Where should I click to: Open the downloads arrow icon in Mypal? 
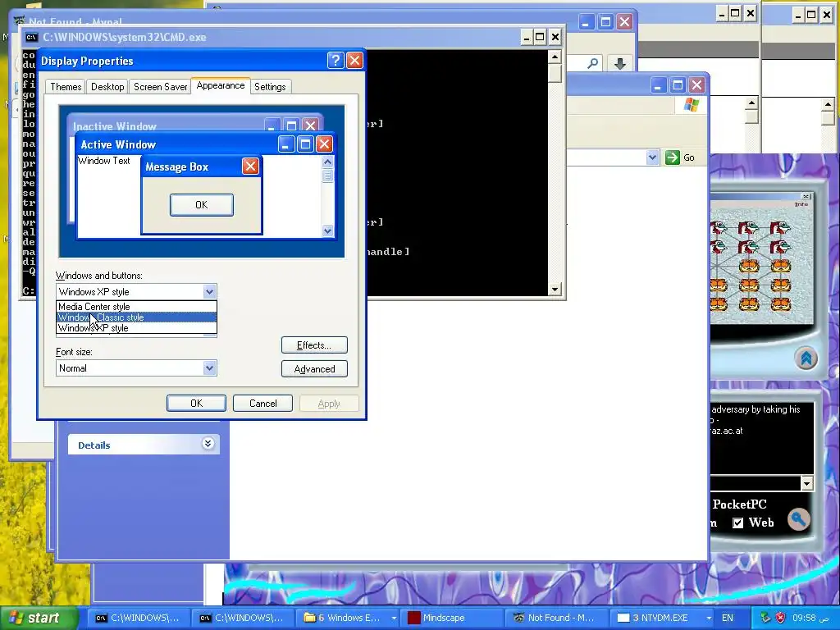click(620, 64)
